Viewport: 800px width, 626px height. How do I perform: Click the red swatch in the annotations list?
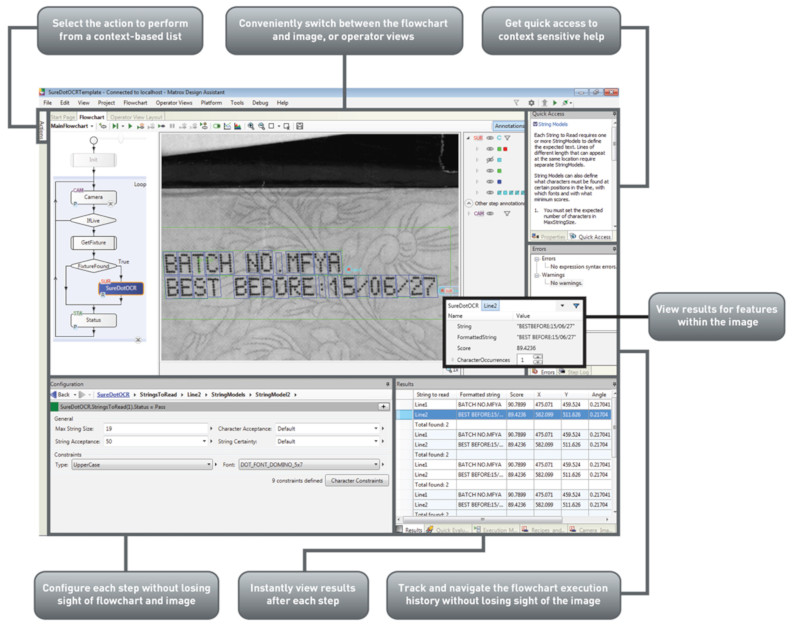[505, 149]
